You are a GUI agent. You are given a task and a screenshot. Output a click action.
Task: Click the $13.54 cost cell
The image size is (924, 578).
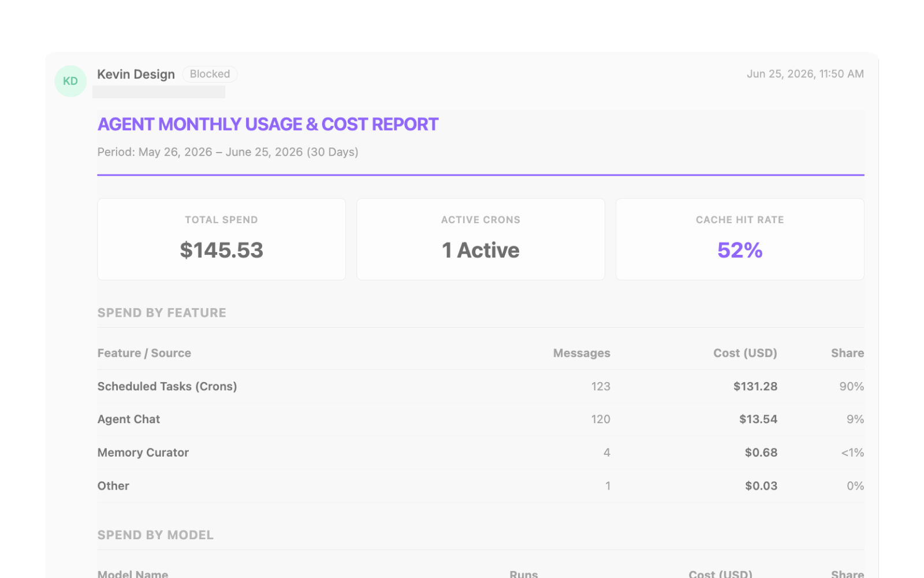[758, 419]
